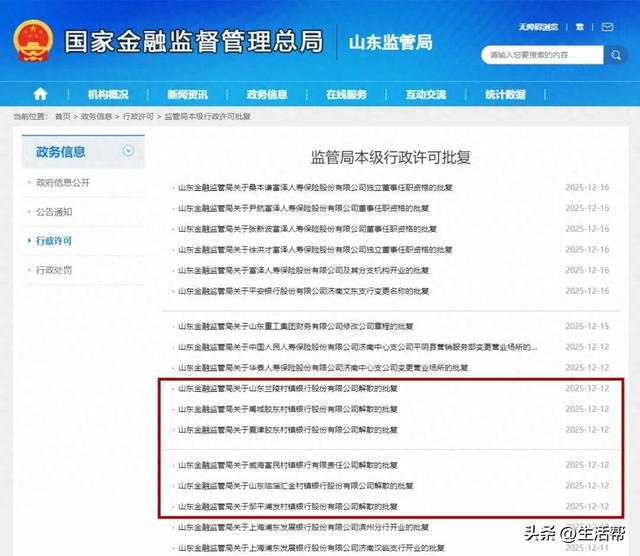The height and width of the screenshot is (556, 640).
Task: Select 行政处罚 in the sidebar
Action: (x=54, y=270)
